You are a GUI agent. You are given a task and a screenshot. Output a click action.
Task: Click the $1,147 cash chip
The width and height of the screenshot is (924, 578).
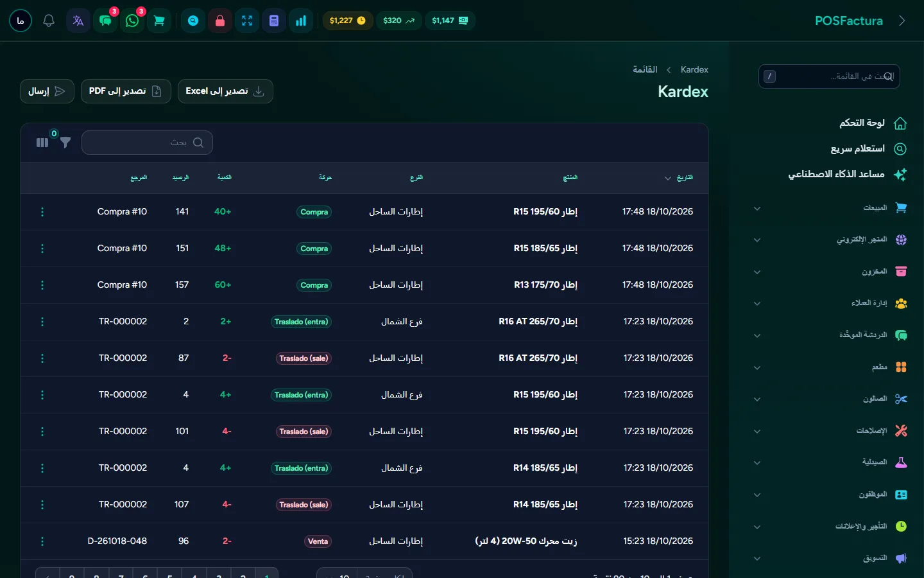click(x=450, y=21)
